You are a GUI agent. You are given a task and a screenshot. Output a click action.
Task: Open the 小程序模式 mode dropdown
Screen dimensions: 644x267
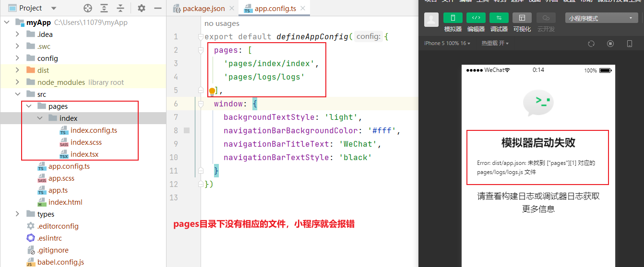(x=601, y=18)
